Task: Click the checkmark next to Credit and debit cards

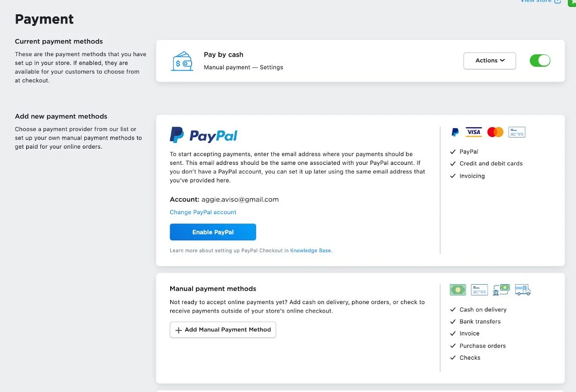Action: pos(453,164)
